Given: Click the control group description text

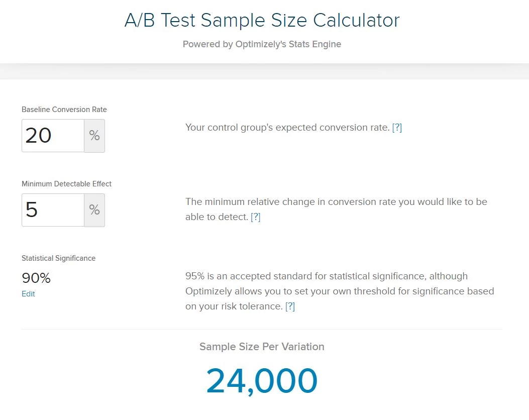Looking at the screenshot, I should [x=286, y=128].
